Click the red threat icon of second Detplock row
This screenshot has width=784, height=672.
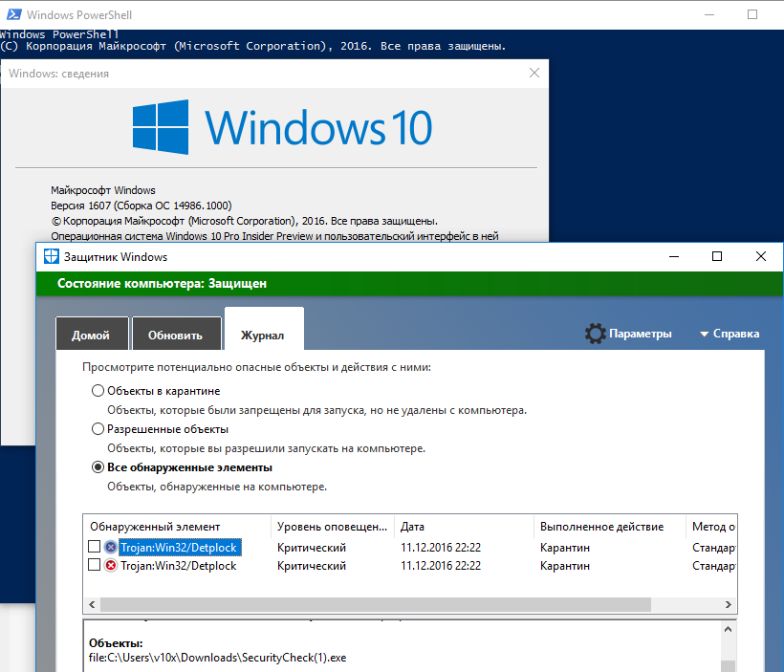pos(111,566)
